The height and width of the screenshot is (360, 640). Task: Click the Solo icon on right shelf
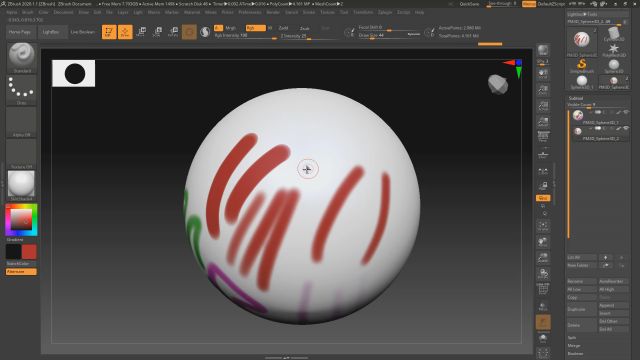click(543, 338)
